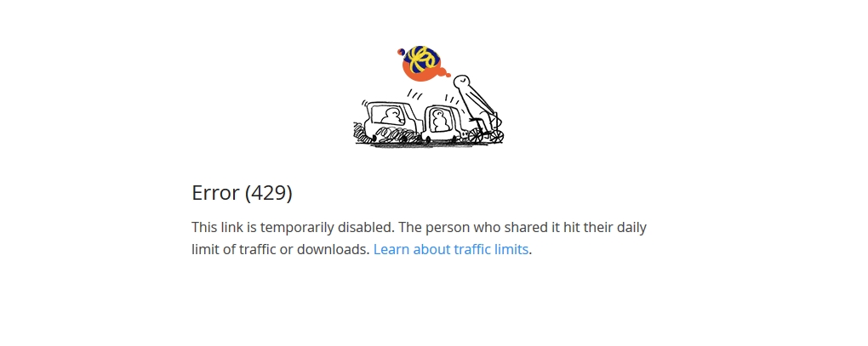Click the phrase "limit of traffic or downloads"
Viewport: 868px width, 346px height.
pyautogui.click(x=281, y=249)
